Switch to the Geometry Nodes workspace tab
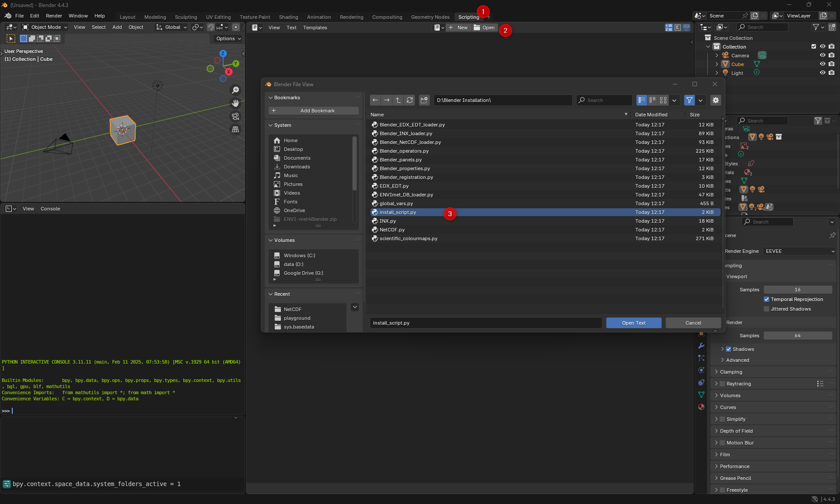The image size is (840, 504). point(430,17)
